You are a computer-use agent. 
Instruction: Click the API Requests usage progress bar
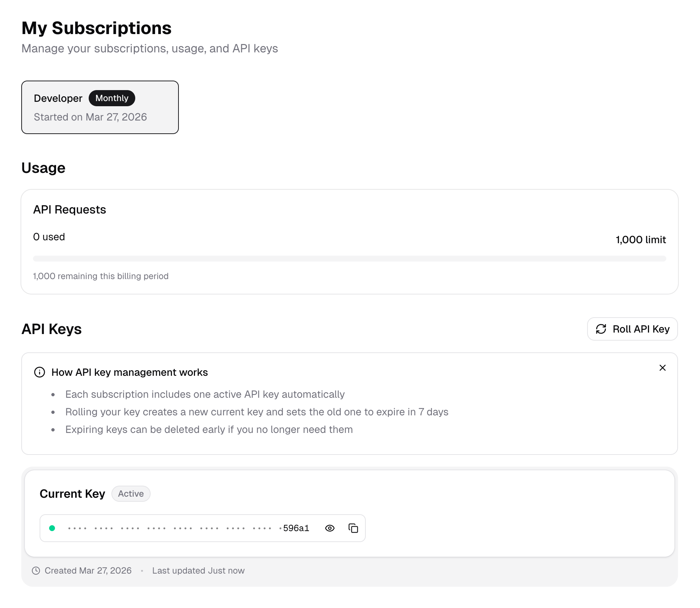(x=350, y=259)
